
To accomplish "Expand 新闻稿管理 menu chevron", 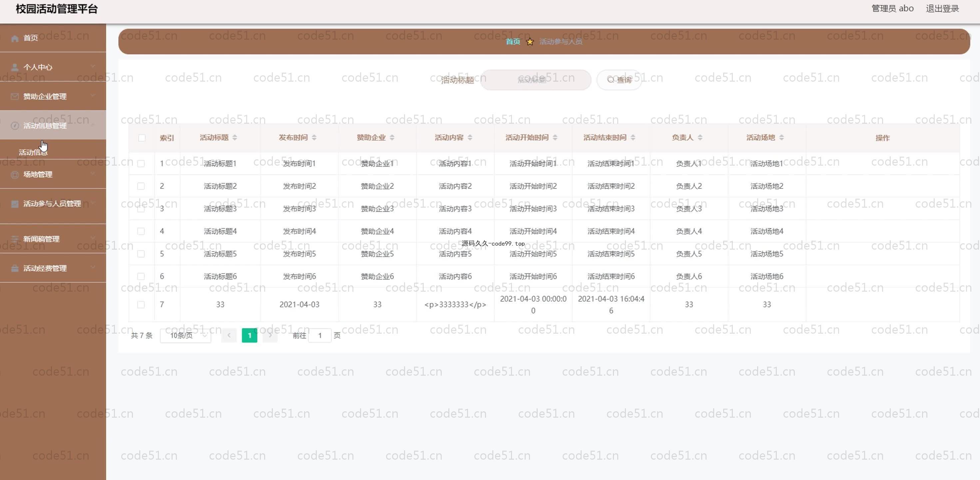I will 93,238.
